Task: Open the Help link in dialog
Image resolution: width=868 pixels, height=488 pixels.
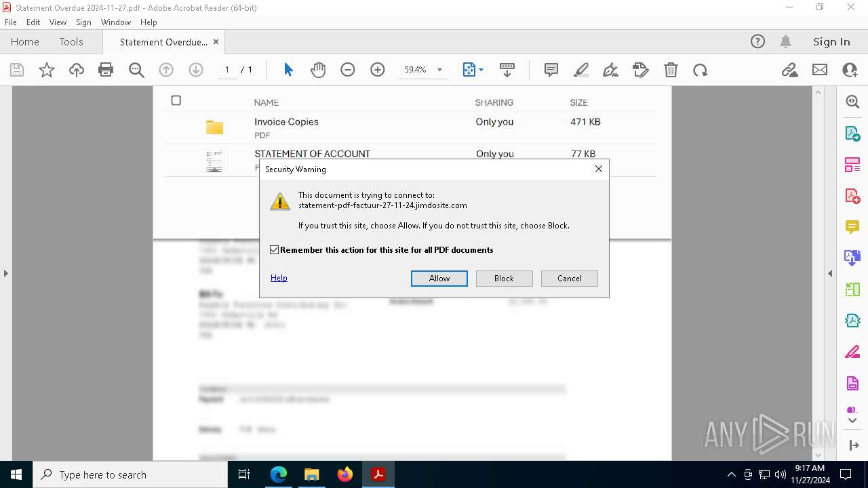Action: (x=279, y=278)
